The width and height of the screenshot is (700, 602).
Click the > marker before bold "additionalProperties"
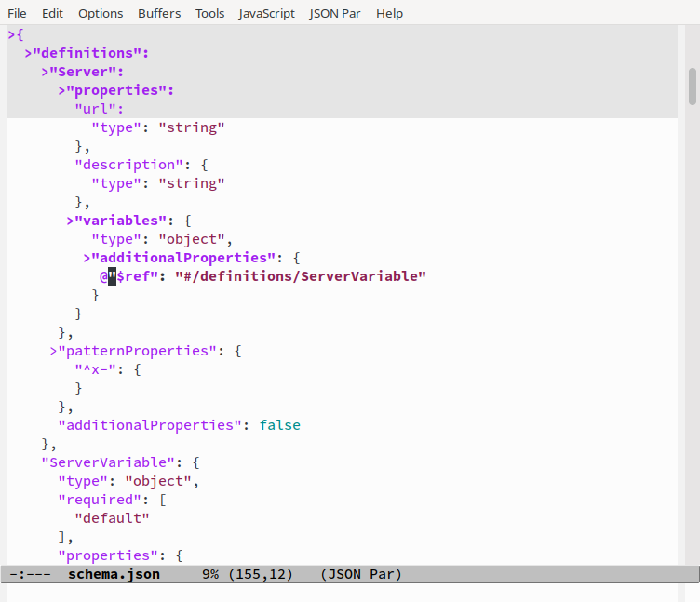[x=87, y=258]
